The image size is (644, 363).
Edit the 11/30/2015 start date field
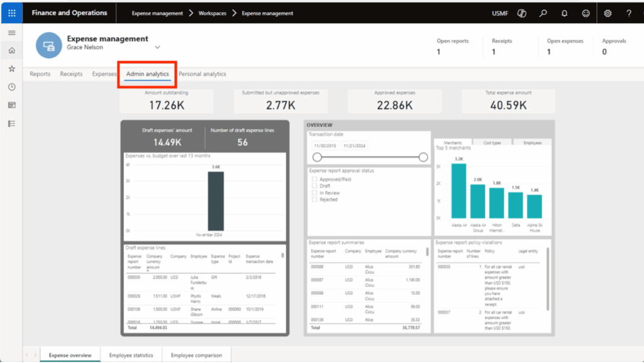tap(325, 146)
